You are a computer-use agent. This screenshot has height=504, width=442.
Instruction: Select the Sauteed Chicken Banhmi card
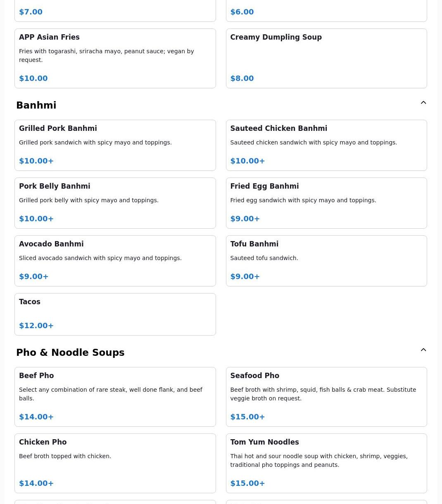pyautogui.click(x=326, y=145)
